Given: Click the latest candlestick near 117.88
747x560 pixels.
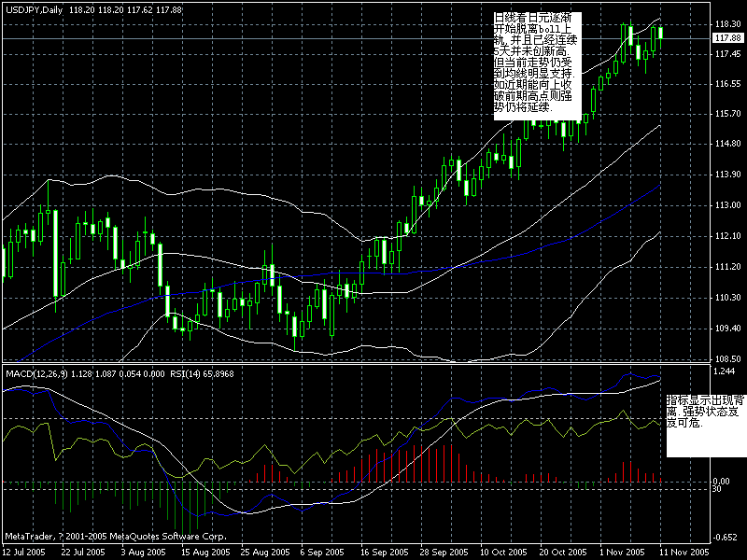Looking at the screenshot, I should point(663,33).
